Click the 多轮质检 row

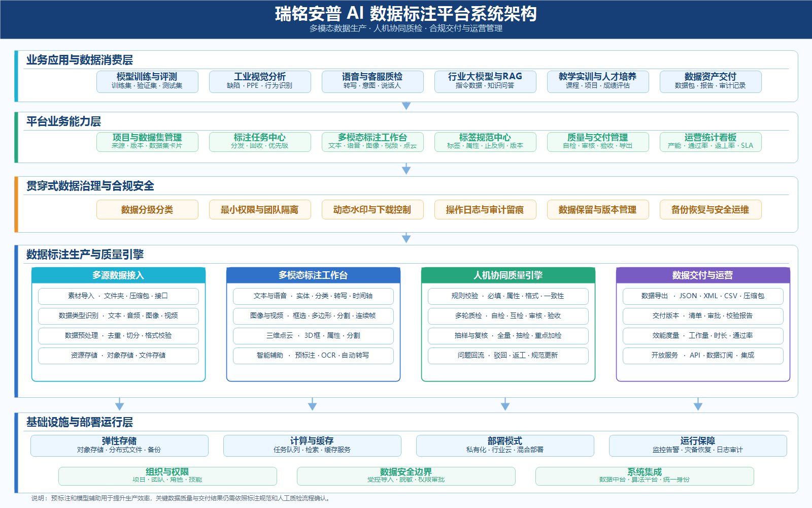pos(508,316)
